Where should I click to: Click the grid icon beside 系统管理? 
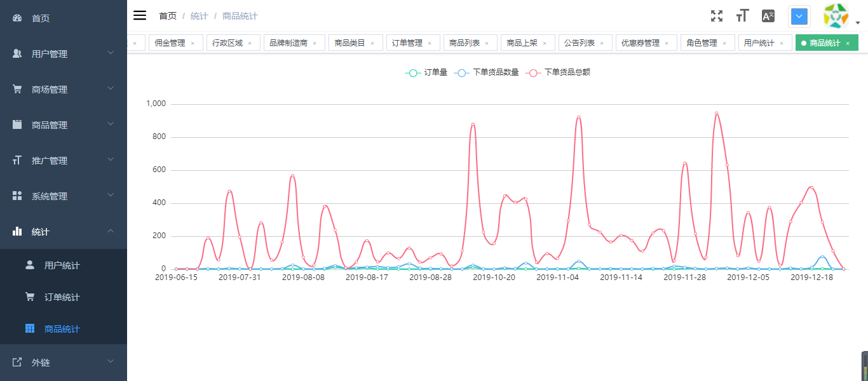(17, 196)
